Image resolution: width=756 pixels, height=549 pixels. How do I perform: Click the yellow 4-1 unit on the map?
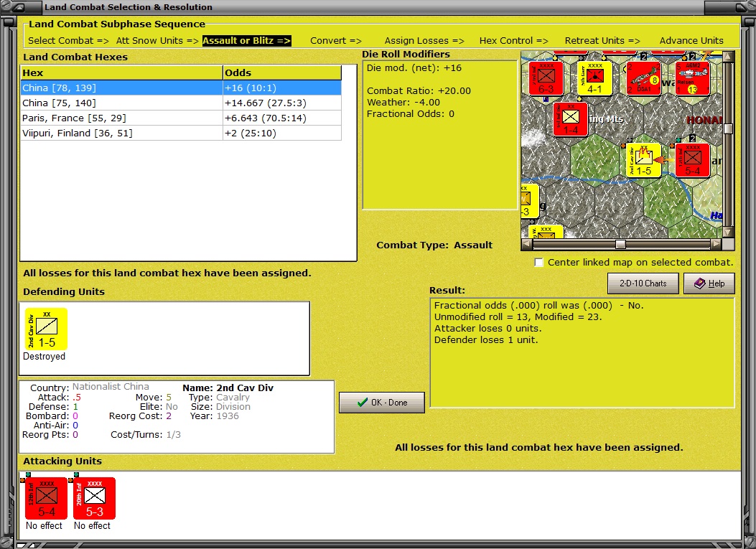click(x=594, y=78)
